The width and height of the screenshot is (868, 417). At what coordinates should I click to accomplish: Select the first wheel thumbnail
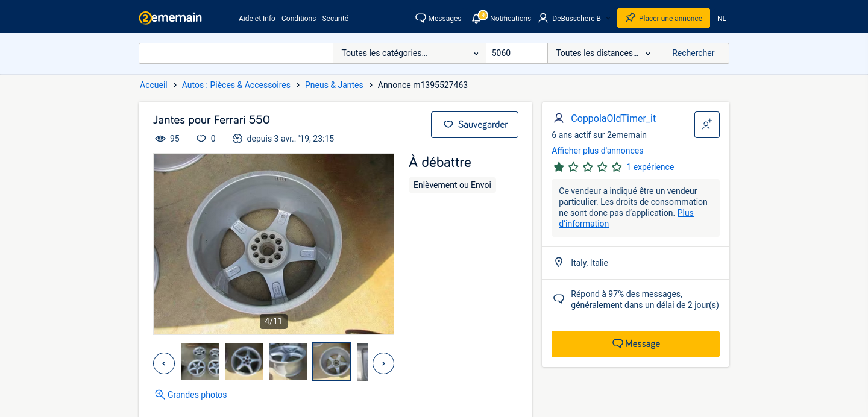click(x=200, y=362)
